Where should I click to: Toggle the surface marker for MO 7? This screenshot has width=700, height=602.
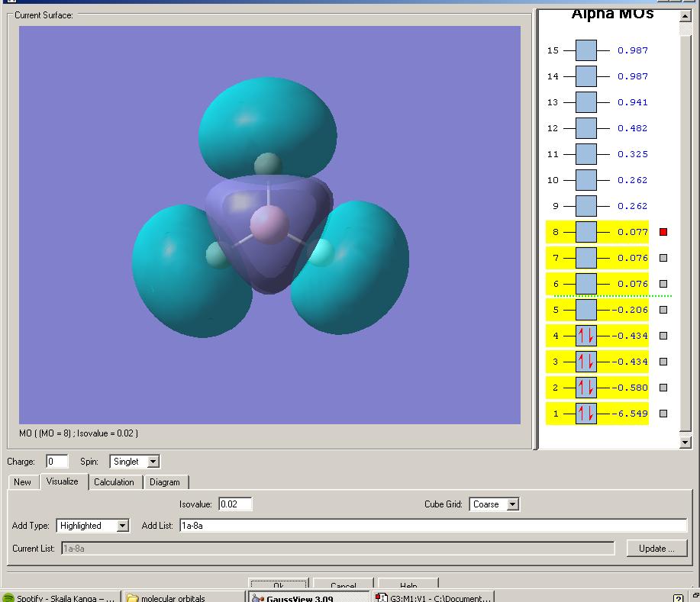[663, 258]
